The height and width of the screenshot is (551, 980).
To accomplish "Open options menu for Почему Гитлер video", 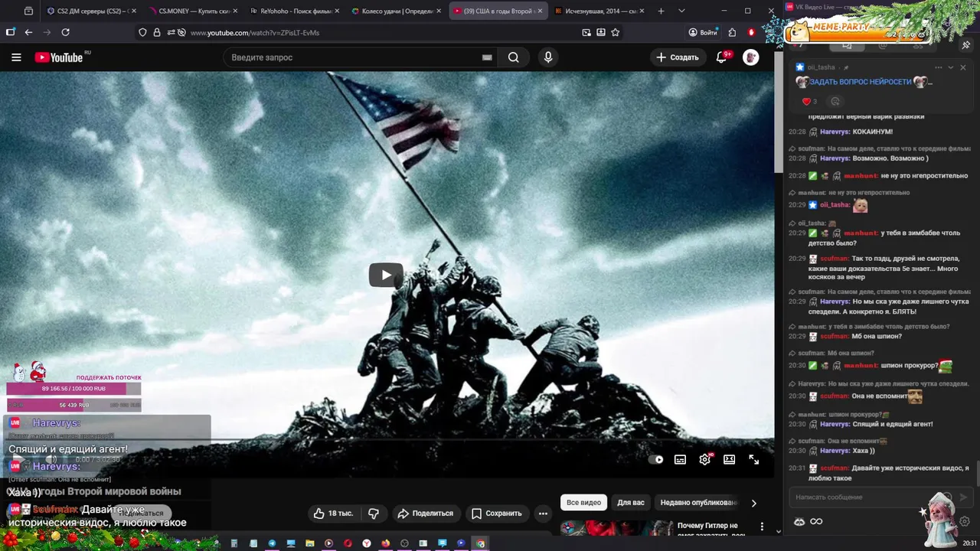I will (762, 527).
